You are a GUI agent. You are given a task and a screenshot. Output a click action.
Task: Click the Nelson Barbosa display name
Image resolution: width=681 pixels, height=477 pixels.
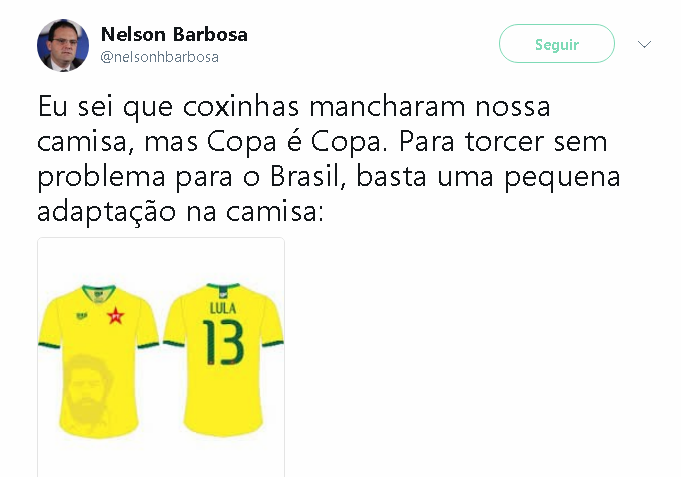(x=174, y=34)
